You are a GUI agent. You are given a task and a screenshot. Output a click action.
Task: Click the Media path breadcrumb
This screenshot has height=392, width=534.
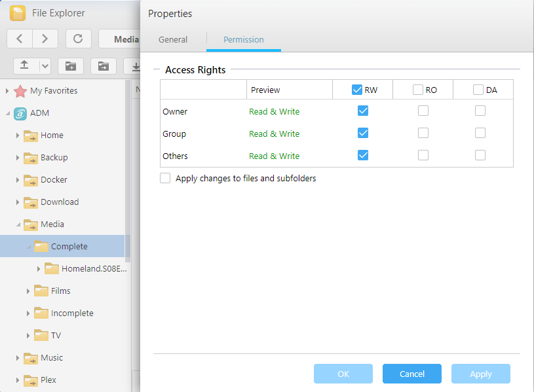[x=126, y=39]
